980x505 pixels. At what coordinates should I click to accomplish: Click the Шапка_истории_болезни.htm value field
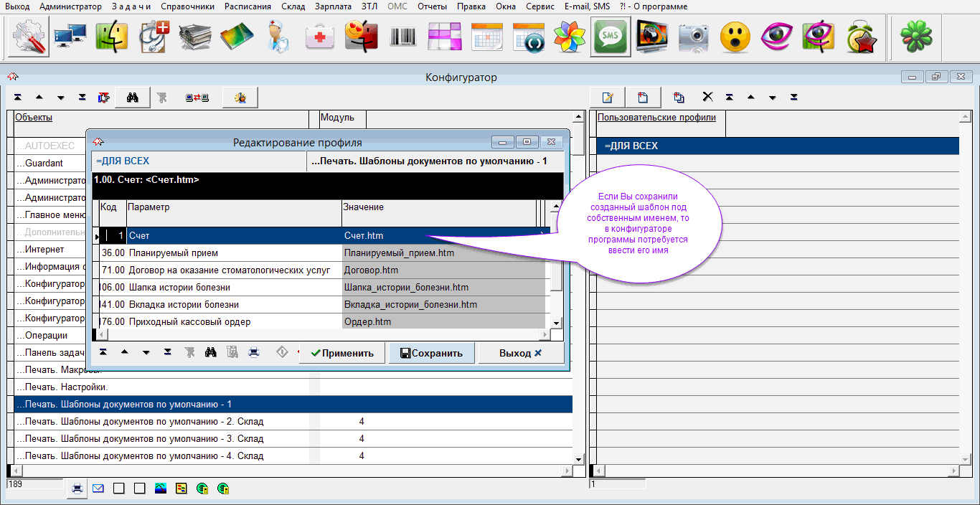click(406, 288)
